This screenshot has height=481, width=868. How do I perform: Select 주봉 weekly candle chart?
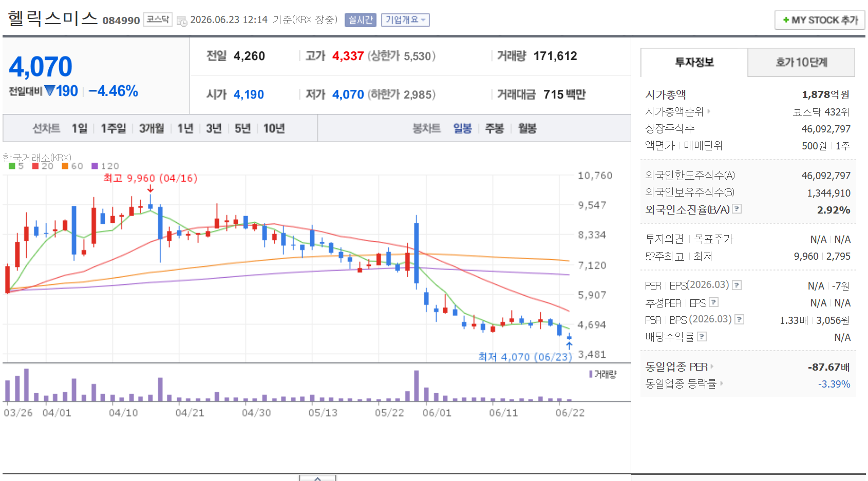click(495, 128)
